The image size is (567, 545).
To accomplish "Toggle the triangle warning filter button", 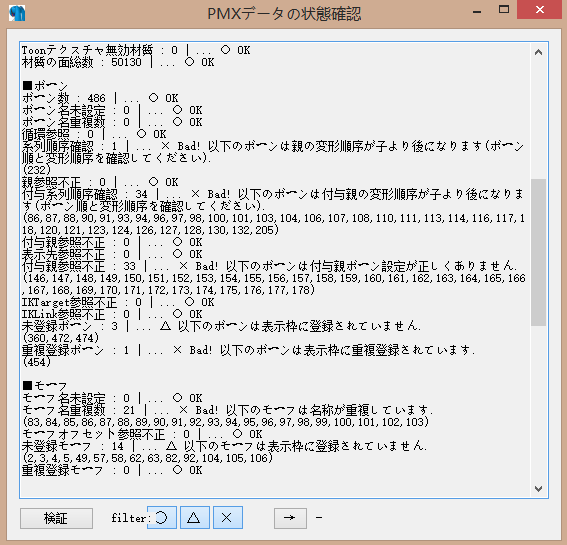I will (195, 518).
